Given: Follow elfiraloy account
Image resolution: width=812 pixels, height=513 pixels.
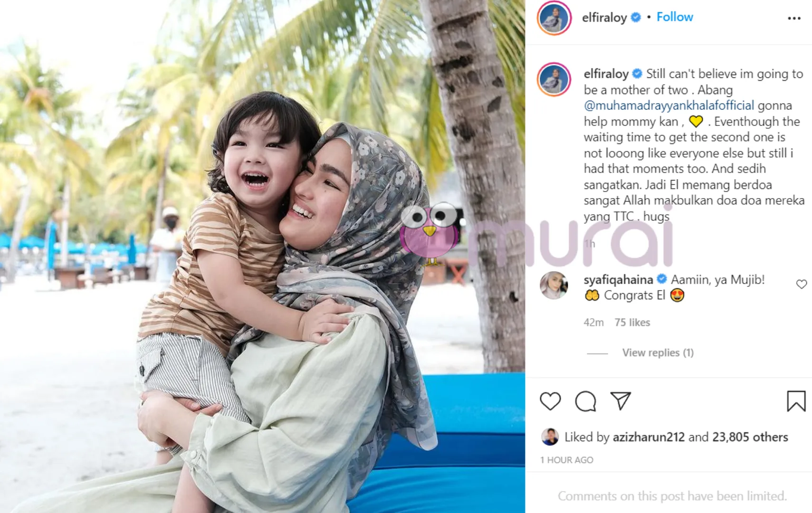Looking at the screenshot, I should 675,17.
